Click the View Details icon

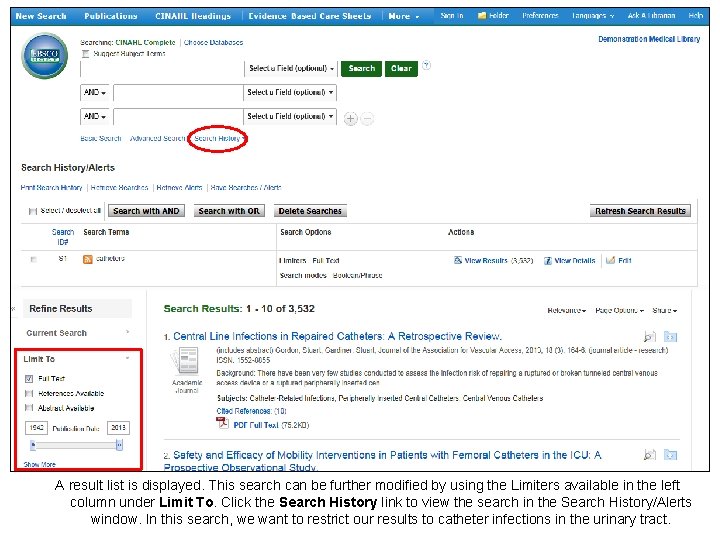click(x=547, y=260)
